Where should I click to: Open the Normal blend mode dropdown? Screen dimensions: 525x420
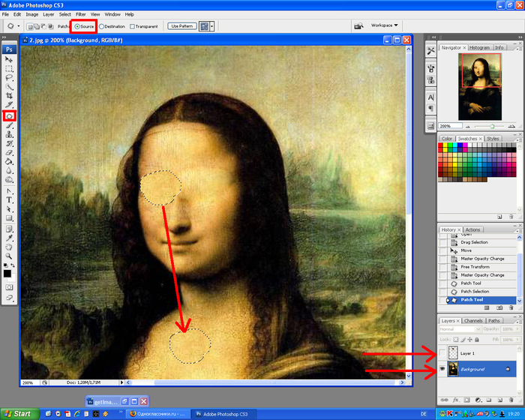pos(460,329)
